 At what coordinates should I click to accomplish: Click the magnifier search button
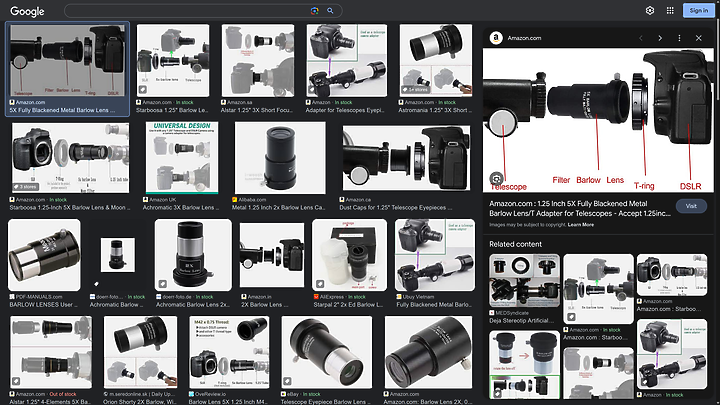[x=330, y=11]
